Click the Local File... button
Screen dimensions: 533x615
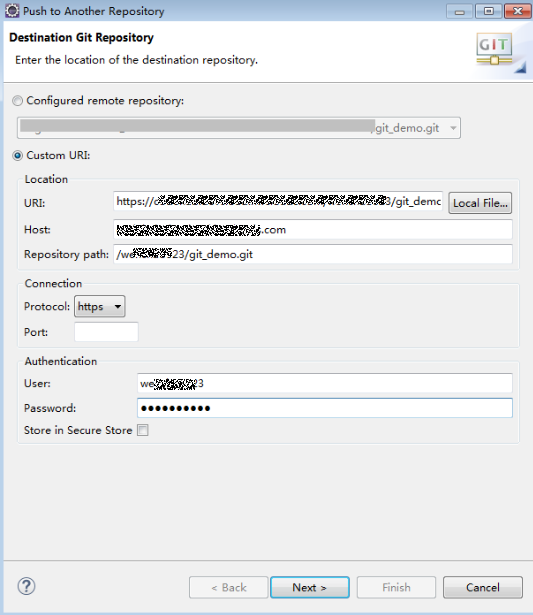click(x=480, y=203)
